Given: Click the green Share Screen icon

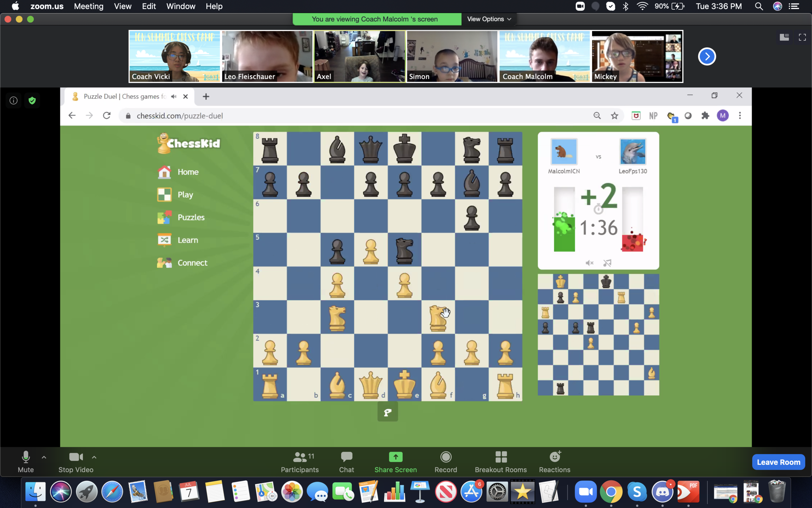Looking at the screenshot, I should 395,457.
